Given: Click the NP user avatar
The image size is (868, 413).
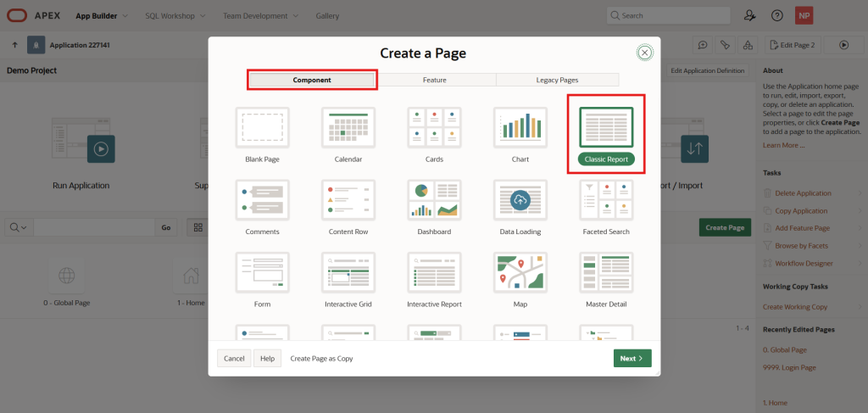Looking at the screenshot, I should [x=804, y=15].
